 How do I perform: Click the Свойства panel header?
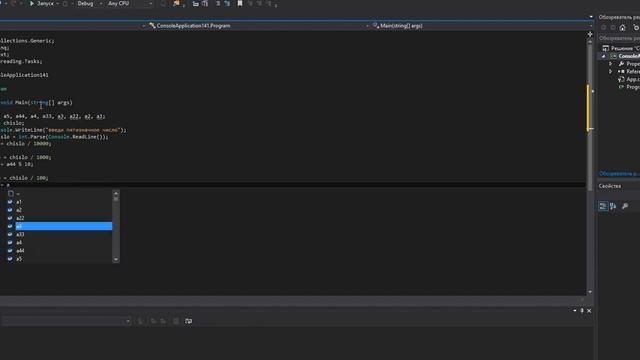(x=610, y=186)
